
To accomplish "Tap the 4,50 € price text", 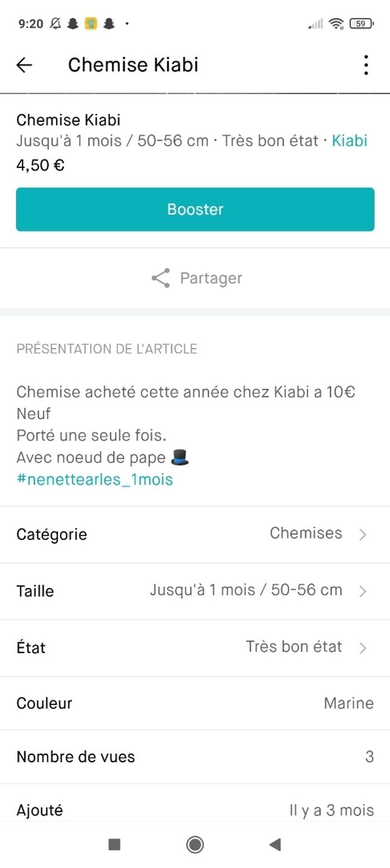I will click(x=40, y=165).
